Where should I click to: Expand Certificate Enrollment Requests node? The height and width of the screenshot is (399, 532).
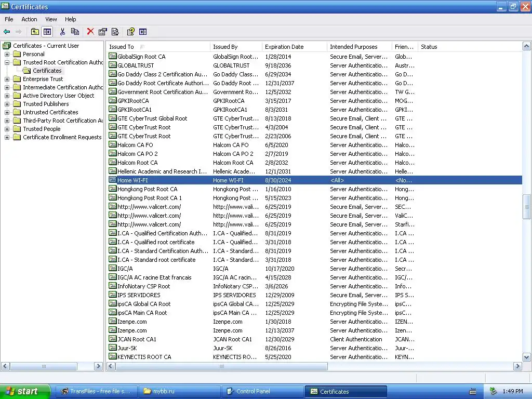[x=7, y=137]
